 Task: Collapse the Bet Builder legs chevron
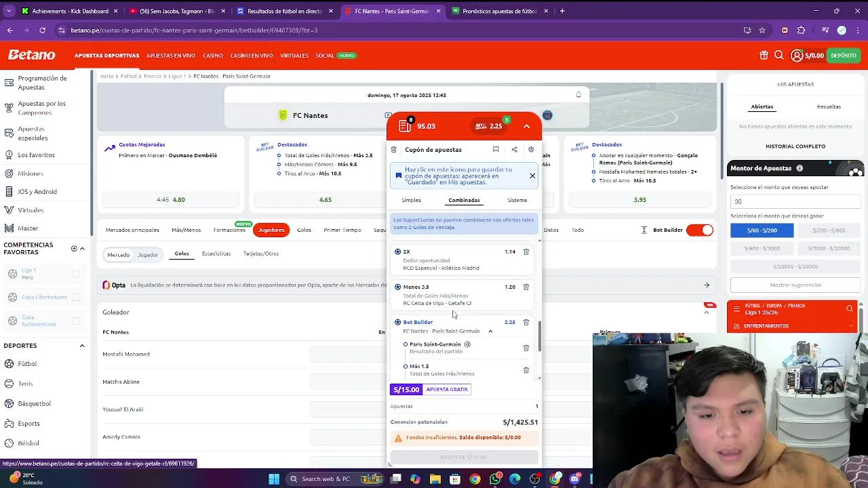pos(490,331)
